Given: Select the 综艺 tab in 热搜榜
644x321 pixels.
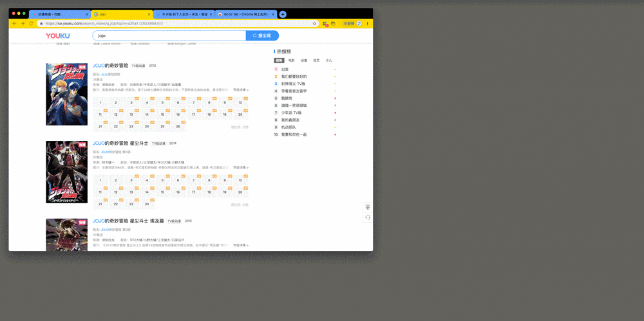Looking at the screenshot, I should tap(316, 60).
